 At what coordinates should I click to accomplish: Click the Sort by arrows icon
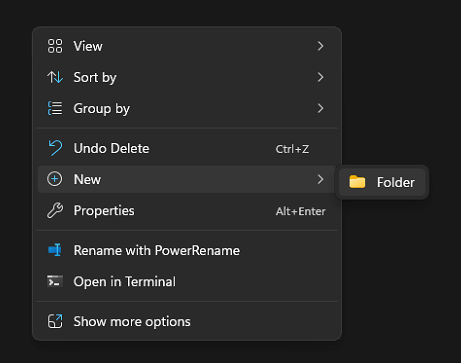coord(55,77)
